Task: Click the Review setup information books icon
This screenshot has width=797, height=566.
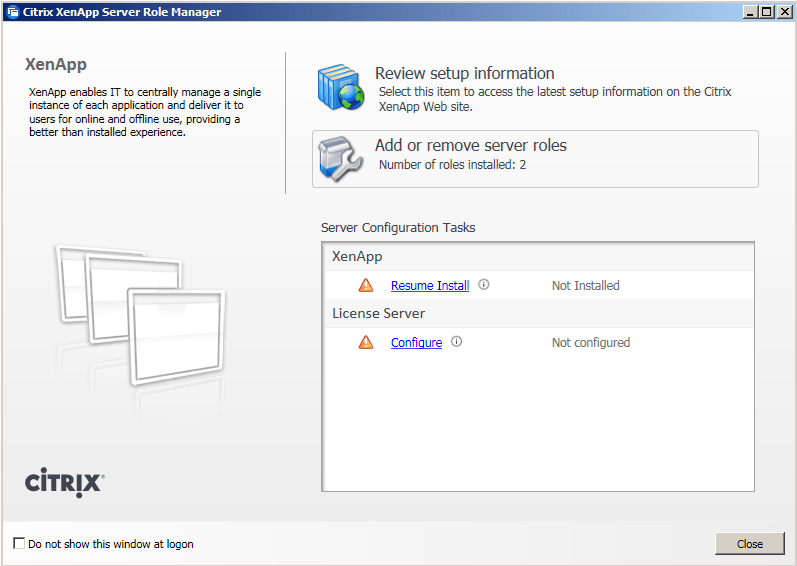Action: 341,87
